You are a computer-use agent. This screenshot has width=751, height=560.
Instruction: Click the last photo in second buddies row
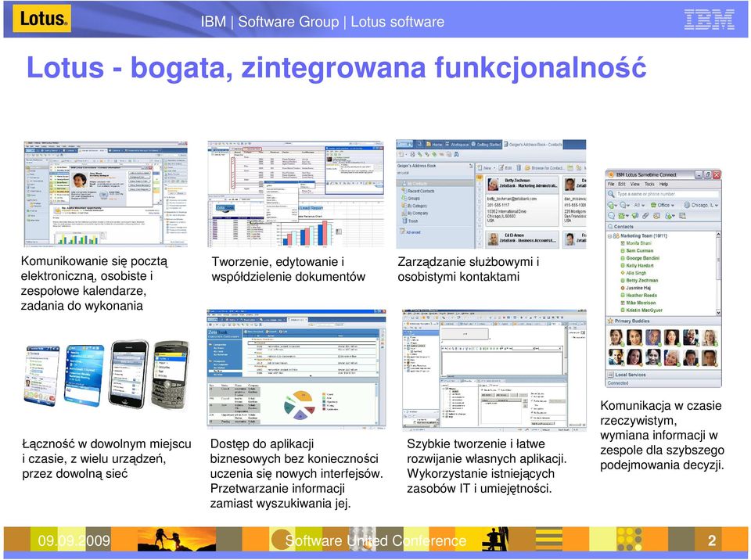click(710, 357)
